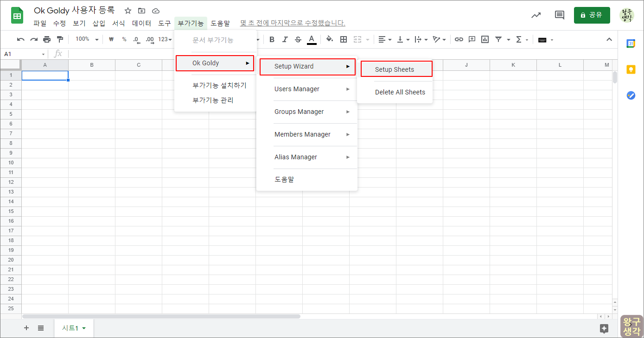The image size is (644, 338).
Task: Toggle italic formatting
Action: [285, 39]
